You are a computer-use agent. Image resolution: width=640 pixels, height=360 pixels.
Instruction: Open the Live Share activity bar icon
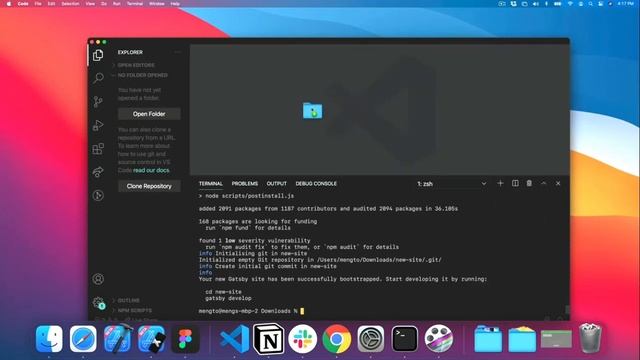[98, 172]
